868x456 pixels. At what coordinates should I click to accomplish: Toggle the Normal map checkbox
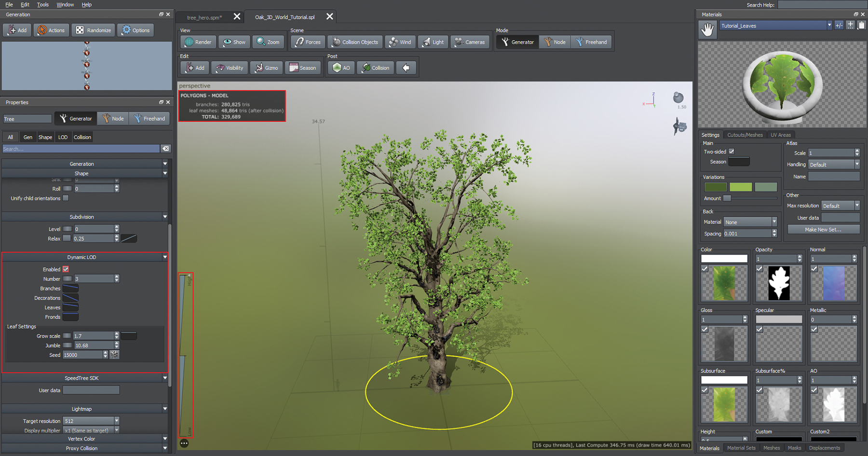pyautogui.click(x=814, y=269)
